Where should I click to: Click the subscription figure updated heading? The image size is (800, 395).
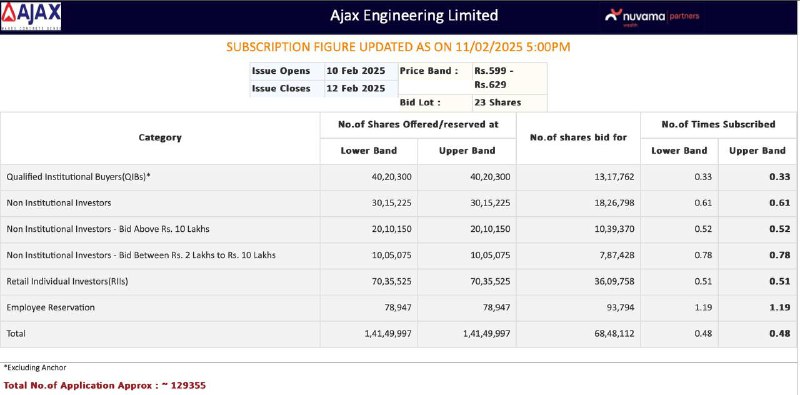[x=398, y=47]
